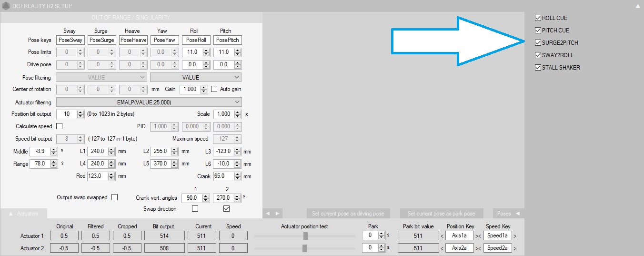The image size is (644, 256).
Task: Toggle the SURGE2PITCH checkbox
Action: pos(538,43)
